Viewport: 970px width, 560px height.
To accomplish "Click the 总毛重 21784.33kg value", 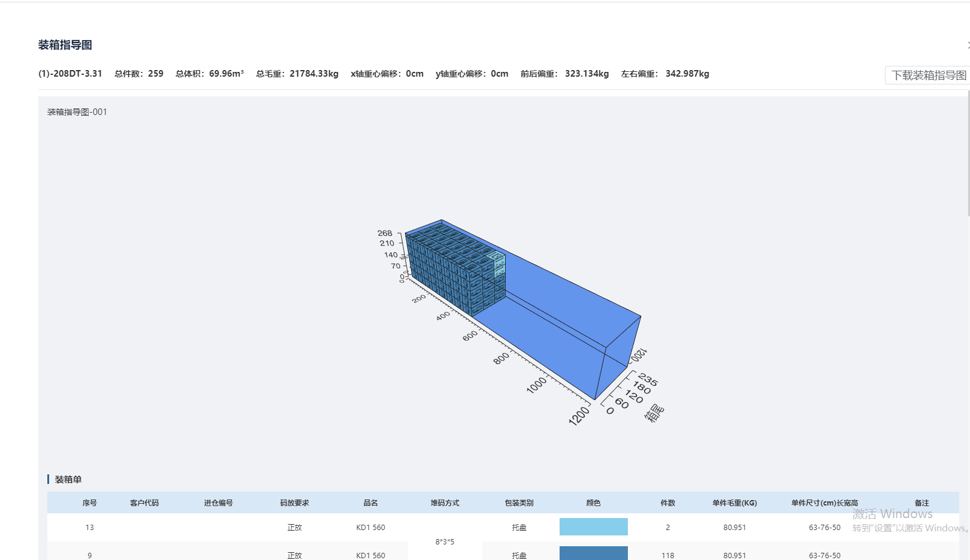I will pos(297,74).
